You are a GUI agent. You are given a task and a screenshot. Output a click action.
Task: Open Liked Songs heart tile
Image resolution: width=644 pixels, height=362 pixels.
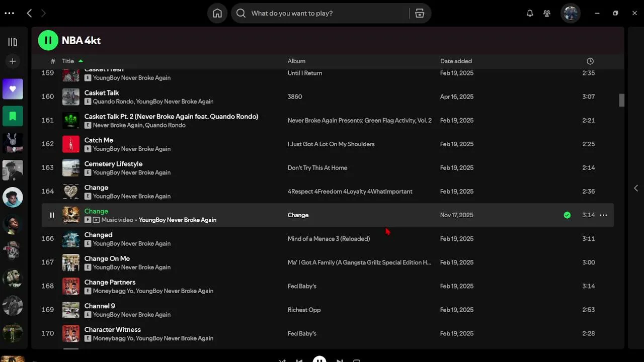[x=13, y=89]
